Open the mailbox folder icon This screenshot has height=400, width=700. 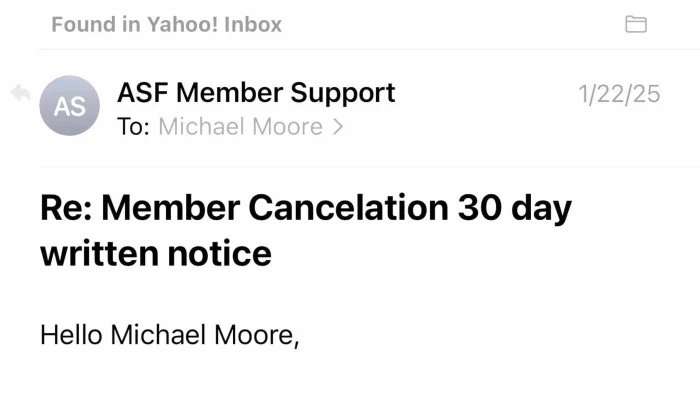click(x=636, y=24)
